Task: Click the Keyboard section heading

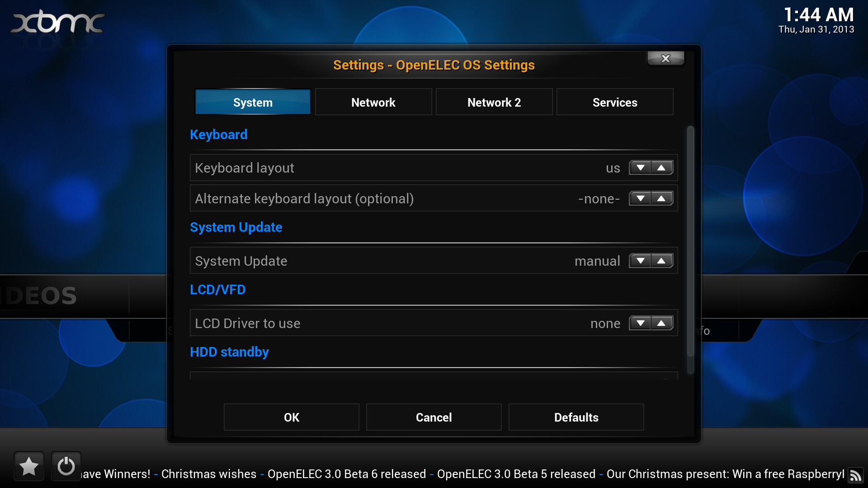Action: (x=219, y=135)
